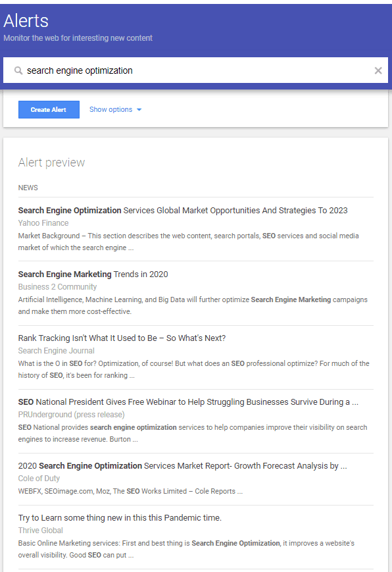Image resolution: width=392 pixels, height=572 pixels.
Task: Click the snippet WEBFX, SEOimage.com, Moz
Action: coord(130,491)
